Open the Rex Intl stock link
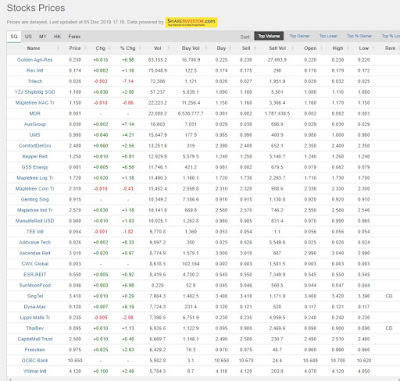This screenshot has height=381, width=400. (35, 71)
